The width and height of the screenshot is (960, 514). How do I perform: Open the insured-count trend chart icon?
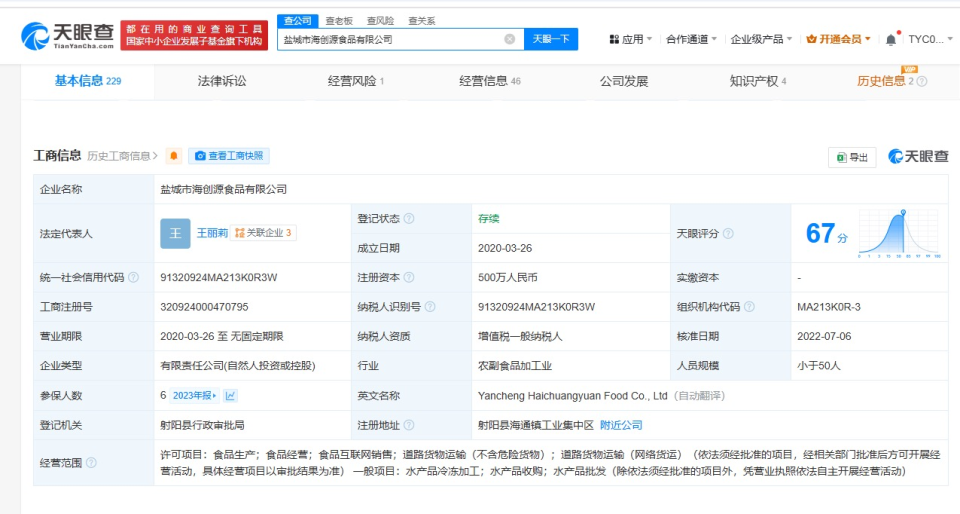tap(231, 396)
